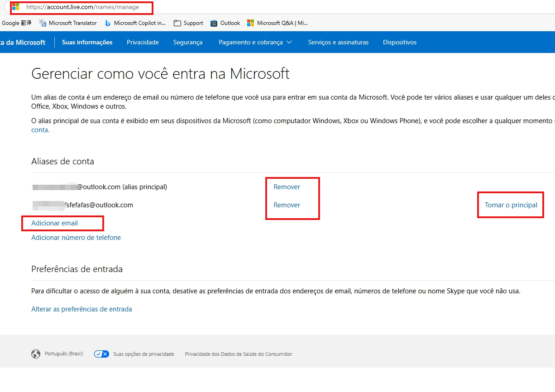Viewport: 555px width, 392px height.
Task: Go to Conta da Microsoft home link
Action: click(23, 42)
